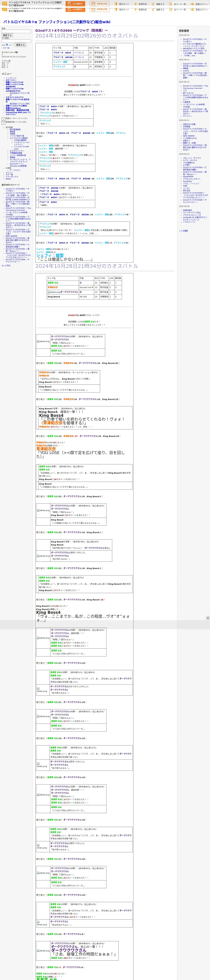Screen dimensions: 210x980
Task: Open バトロイ駄弁り板 link
Action: 17,136
